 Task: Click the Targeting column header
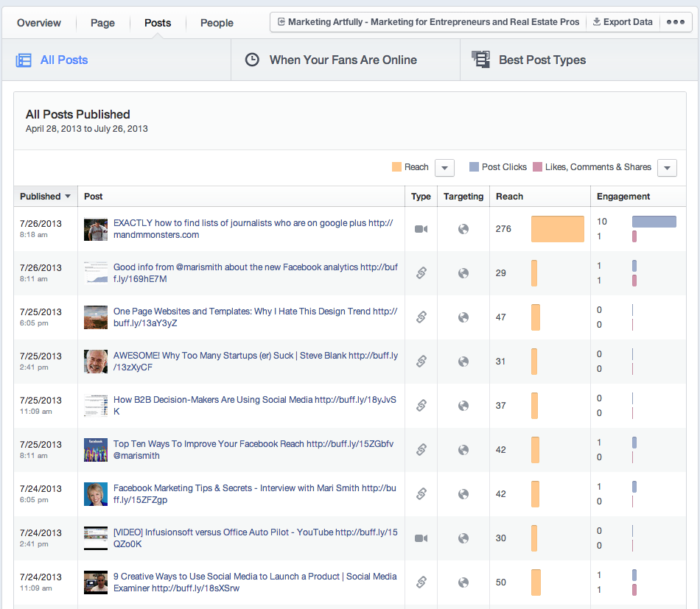[x=463, y=197]
